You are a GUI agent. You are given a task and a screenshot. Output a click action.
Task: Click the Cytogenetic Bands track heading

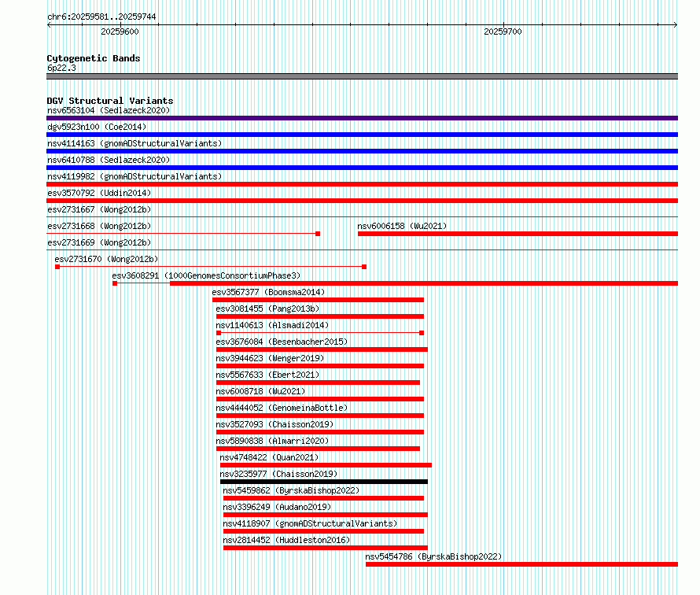[94, 58]
